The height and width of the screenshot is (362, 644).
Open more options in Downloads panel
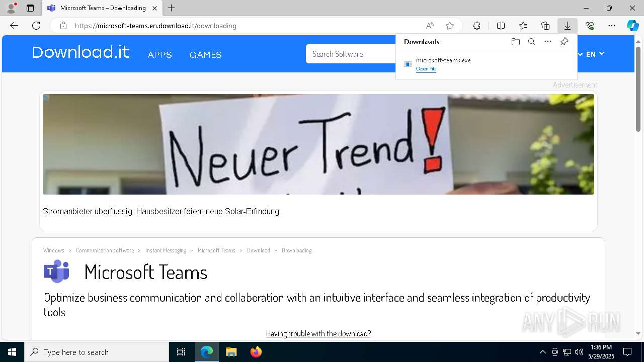tap(548, 42)
